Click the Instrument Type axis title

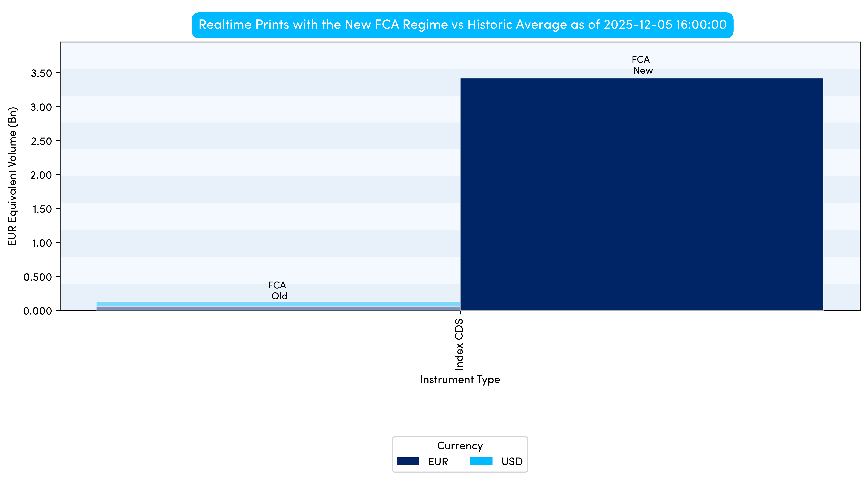460,380
